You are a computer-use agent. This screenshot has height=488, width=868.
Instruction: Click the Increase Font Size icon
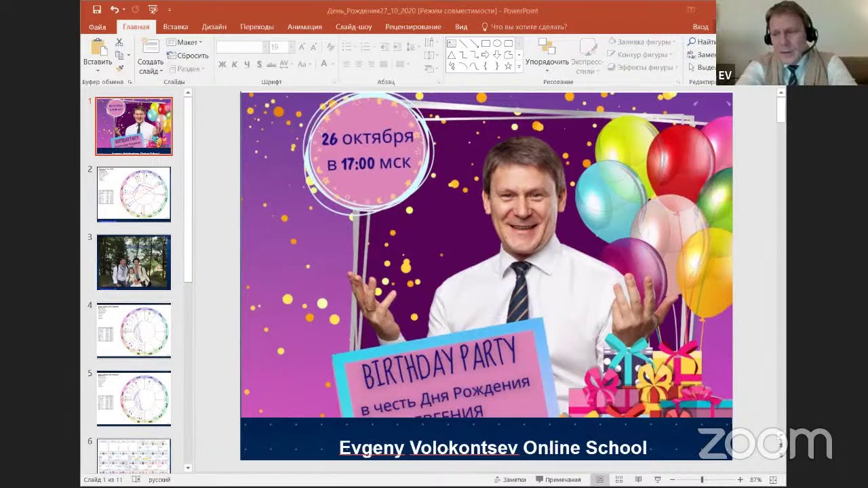[x=302, y=47]
